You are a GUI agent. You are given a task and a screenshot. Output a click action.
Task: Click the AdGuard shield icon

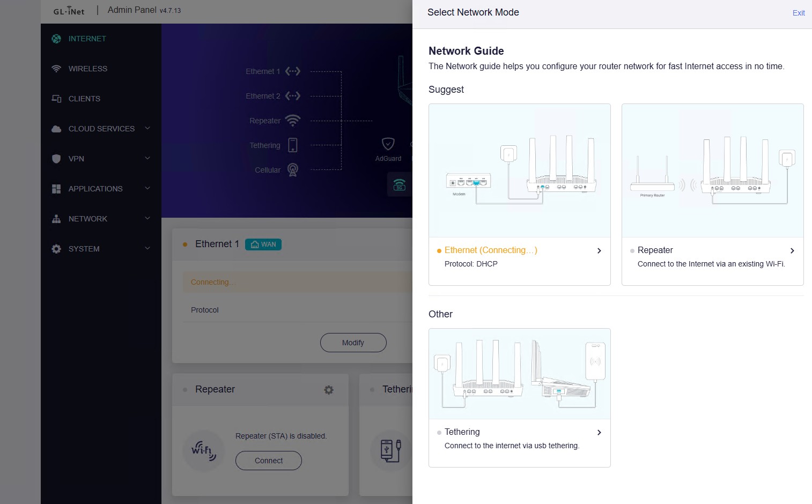point(388,144)
